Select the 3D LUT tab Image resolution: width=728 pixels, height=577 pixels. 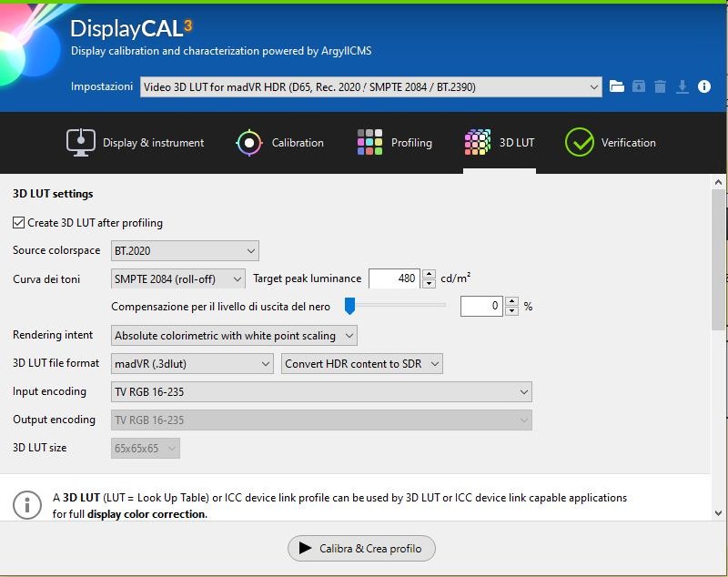[500, 143]
